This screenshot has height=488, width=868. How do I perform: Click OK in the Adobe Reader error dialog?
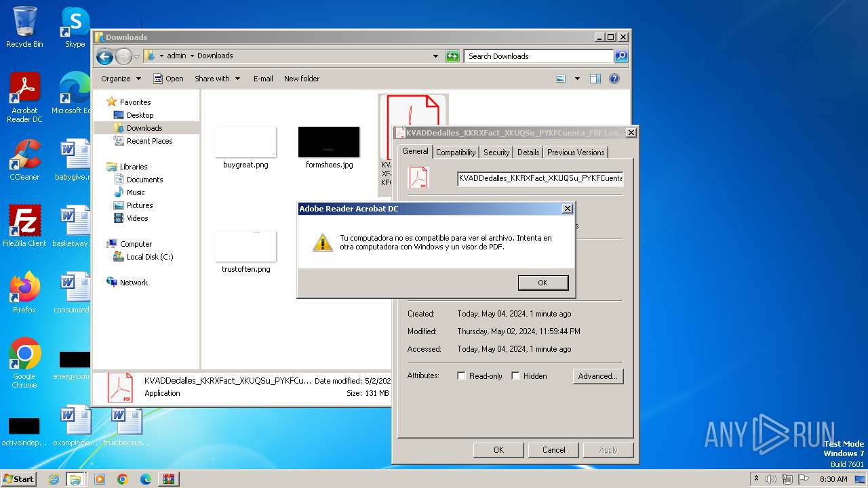click(x=542, y=283)
